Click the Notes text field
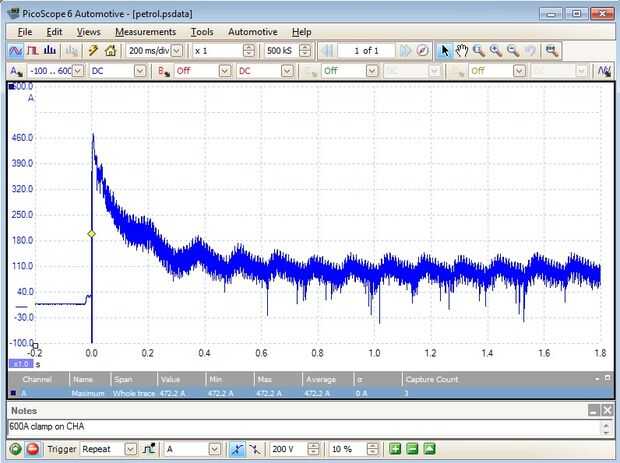The width and height of the screenshot is (620, 463). click(x=304, y=427)
